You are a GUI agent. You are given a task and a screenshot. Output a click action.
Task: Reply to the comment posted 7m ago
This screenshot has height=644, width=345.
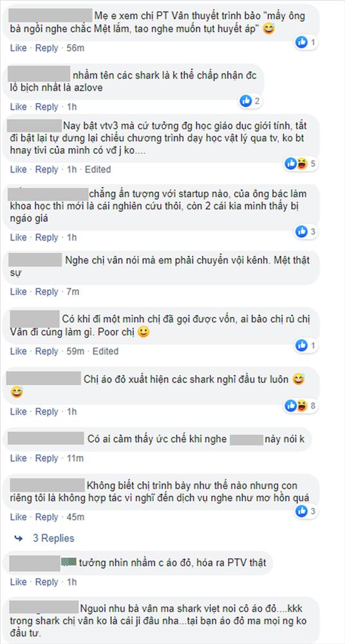(46, 292)
